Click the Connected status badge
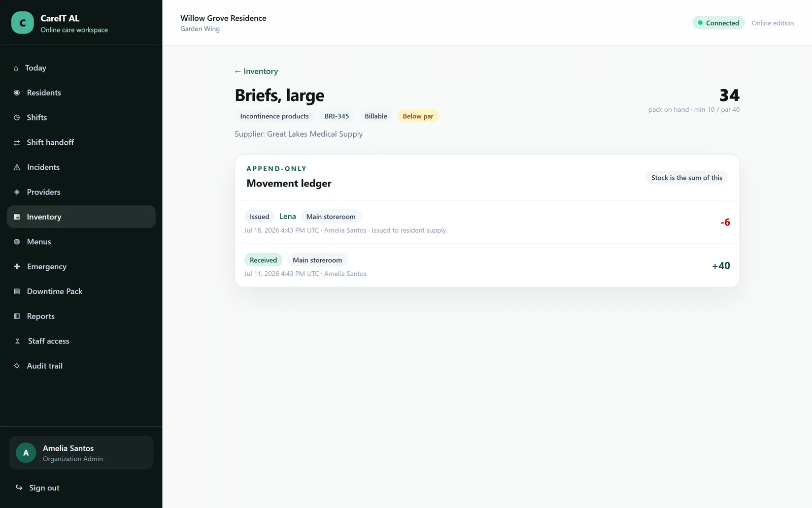The image size is (812, 508). pos(719,23)
